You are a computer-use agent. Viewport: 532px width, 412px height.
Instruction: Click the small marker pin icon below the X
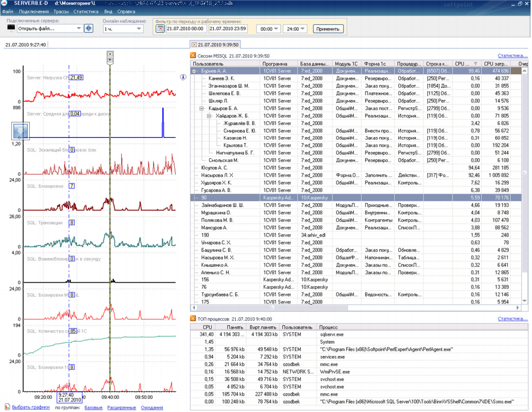[110, 60]
